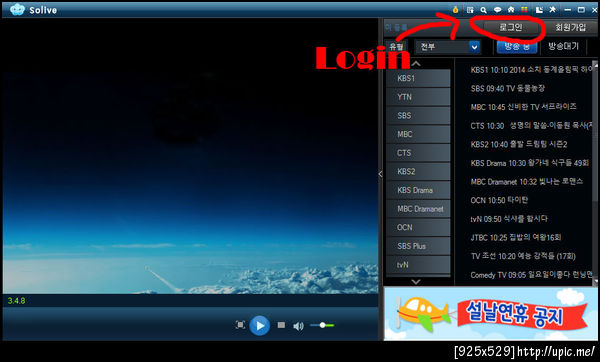This screenshot has width=600, height=362.
Task: Select the SBS channel button
Action: point(418,116)
